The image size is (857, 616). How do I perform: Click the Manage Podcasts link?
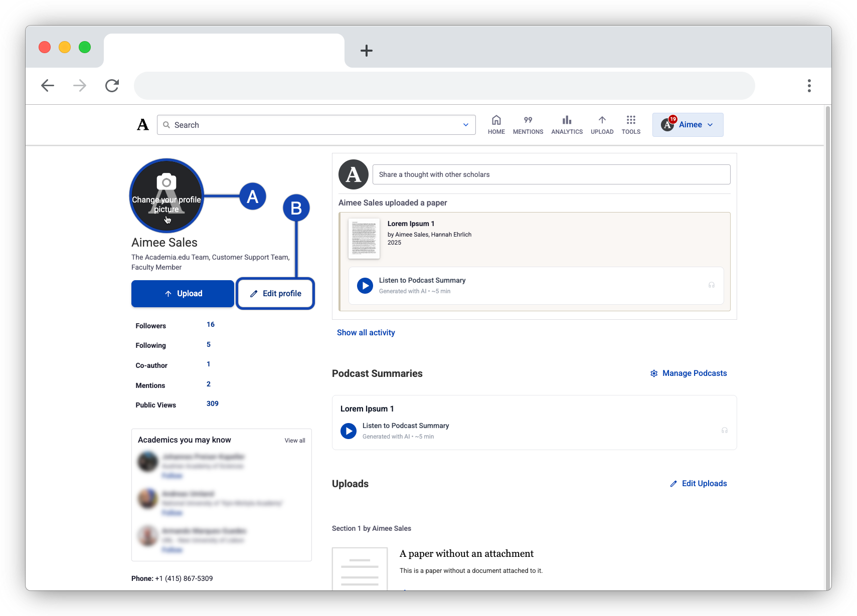688,373
